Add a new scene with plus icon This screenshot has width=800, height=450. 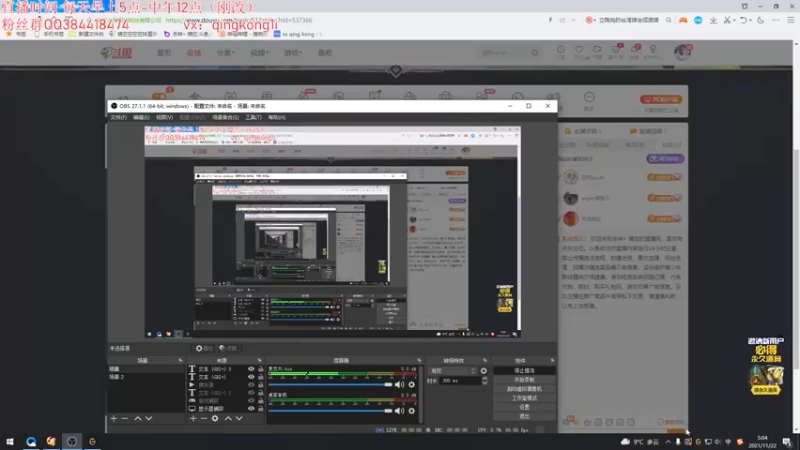pyautogui.click(x=114, y=418)
